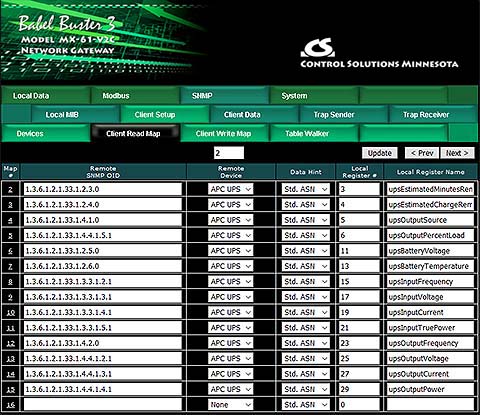Click the < Prev button
The height and width of the screenshot is (415, 480).
pos(422,153)
